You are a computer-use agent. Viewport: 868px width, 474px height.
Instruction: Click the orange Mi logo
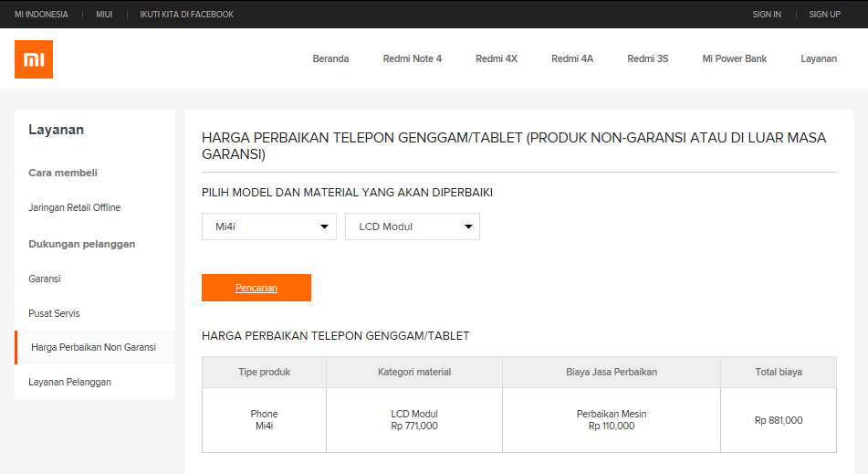pyautogui.click(x=34, y=59)
